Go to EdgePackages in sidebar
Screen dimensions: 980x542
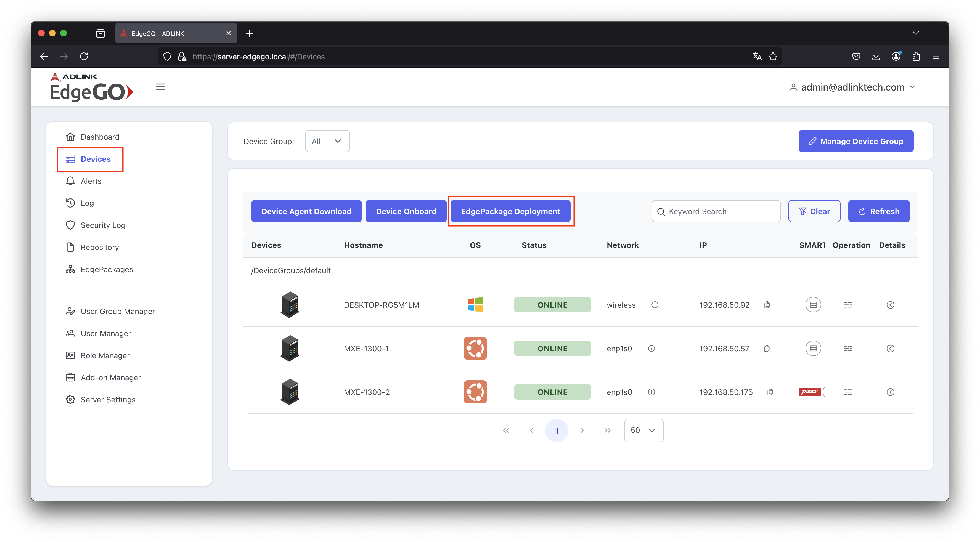point(107,269)
